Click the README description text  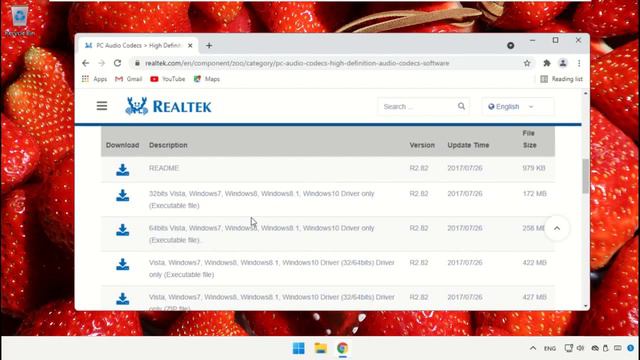coord(164,168)
